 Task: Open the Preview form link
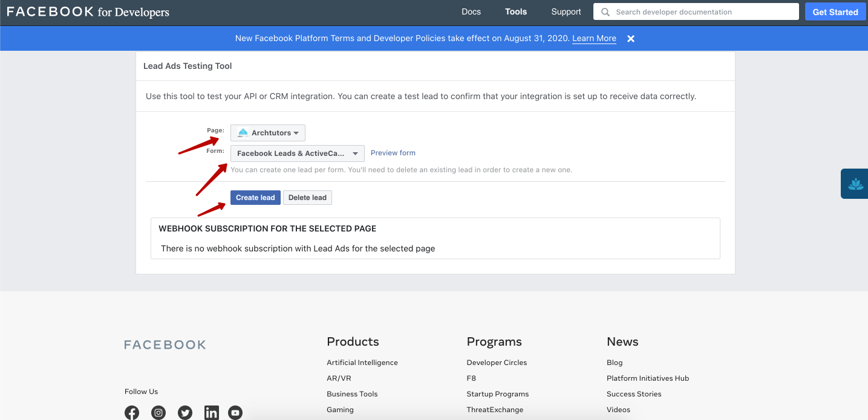coord(393,153)
